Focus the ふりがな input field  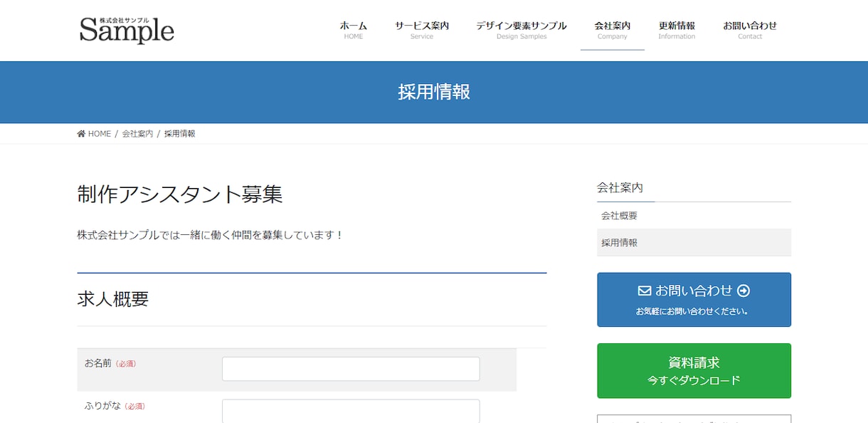click(x=351, y=411)
